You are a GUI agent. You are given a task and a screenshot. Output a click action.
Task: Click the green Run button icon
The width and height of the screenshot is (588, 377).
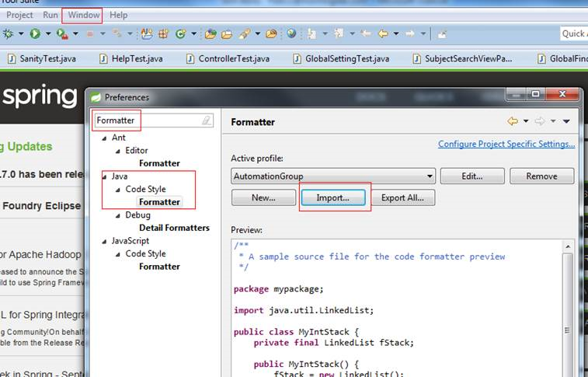tap(35, 33)
